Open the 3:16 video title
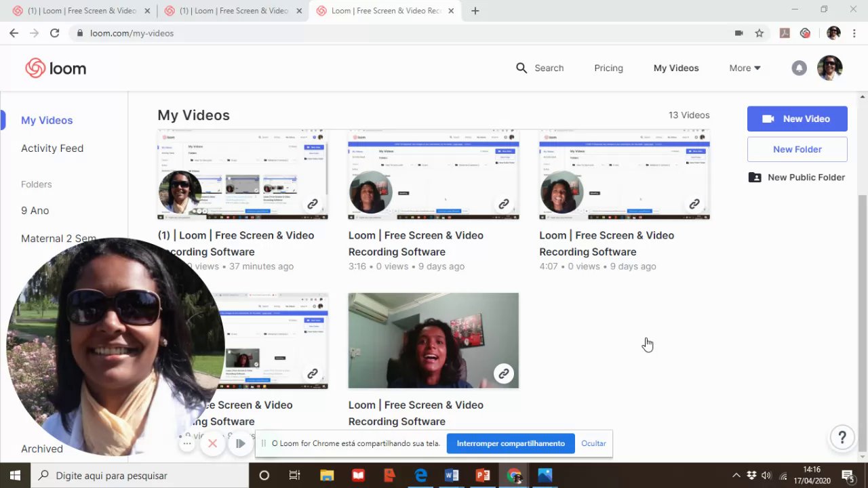Image resolution: width=868 pixels, height=488 pixels. pyautogui.click(x=416, y=243)
